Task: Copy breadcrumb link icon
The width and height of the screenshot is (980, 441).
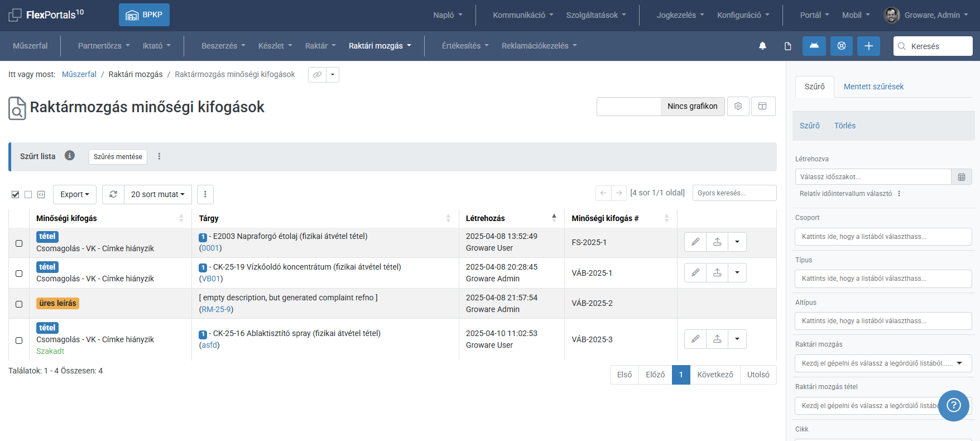Action: [317, 75]
